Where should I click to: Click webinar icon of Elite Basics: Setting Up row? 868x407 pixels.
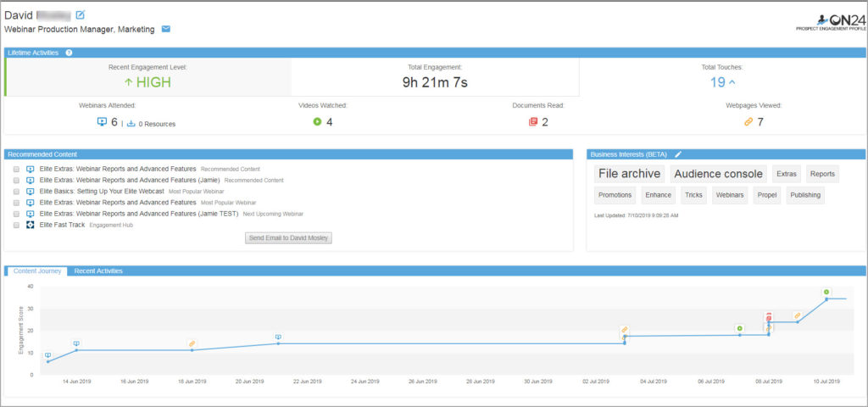coord(31,191)
